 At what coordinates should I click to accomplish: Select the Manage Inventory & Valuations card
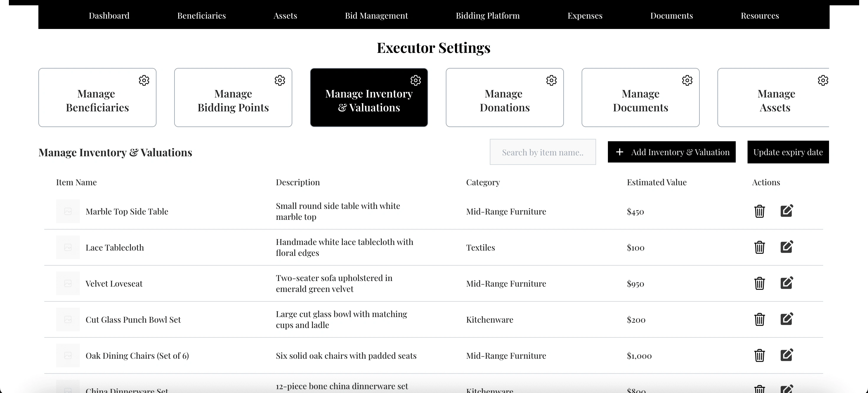pyautogui.click(x=369, y=98)
